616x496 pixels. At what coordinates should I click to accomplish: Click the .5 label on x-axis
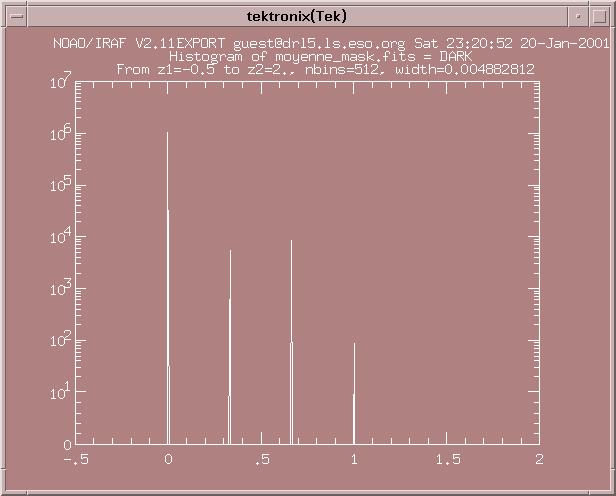coord(261,459)
